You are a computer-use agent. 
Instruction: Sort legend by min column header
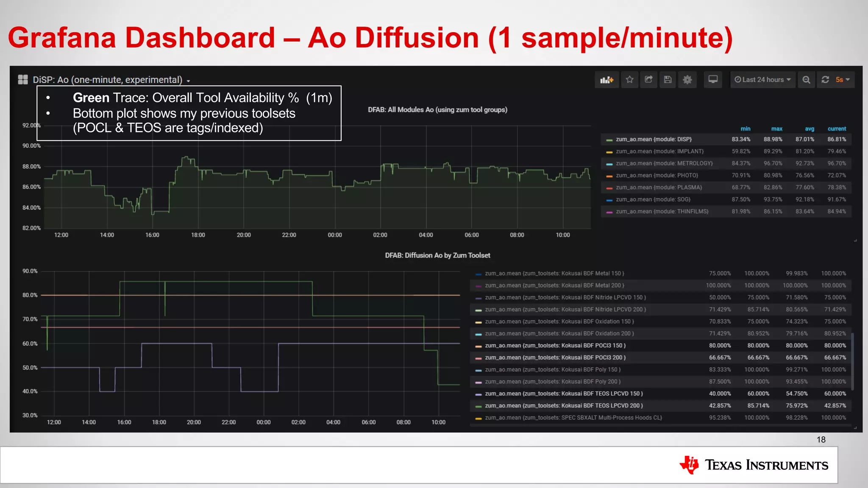(x=745, y=129)
